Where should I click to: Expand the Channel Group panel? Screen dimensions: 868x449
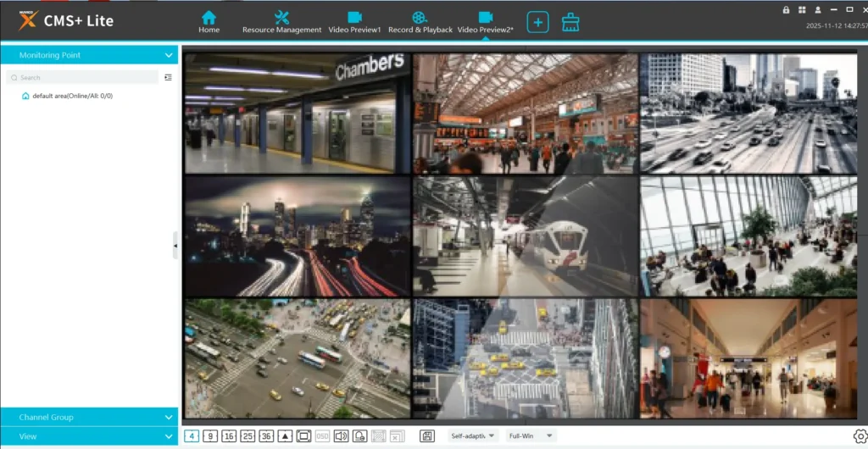tap(89, 417)
